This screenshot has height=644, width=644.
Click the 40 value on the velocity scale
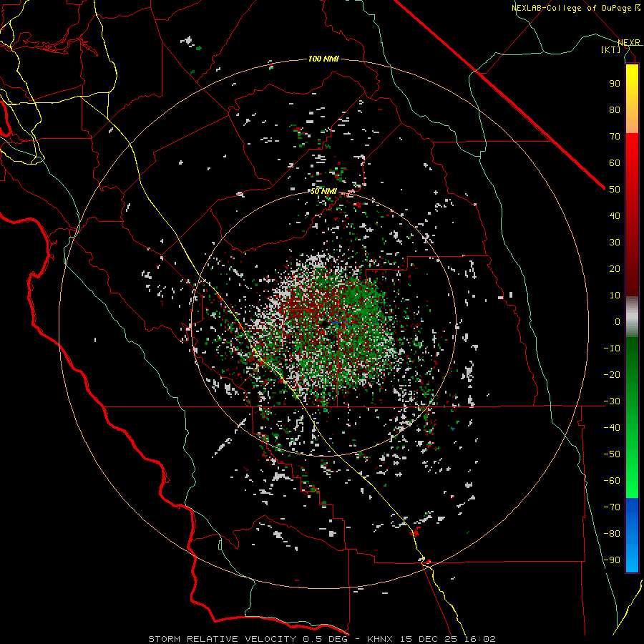pos(615,215)
